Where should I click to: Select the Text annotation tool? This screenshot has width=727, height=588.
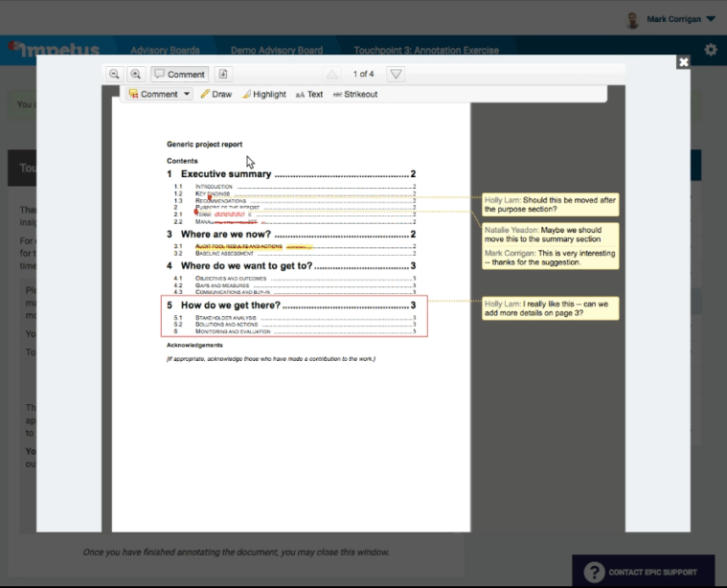click(309, 94)
